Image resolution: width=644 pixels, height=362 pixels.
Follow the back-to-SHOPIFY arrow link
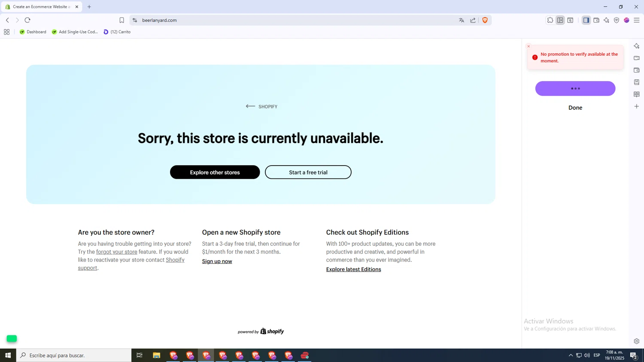[x=261, y=106]
